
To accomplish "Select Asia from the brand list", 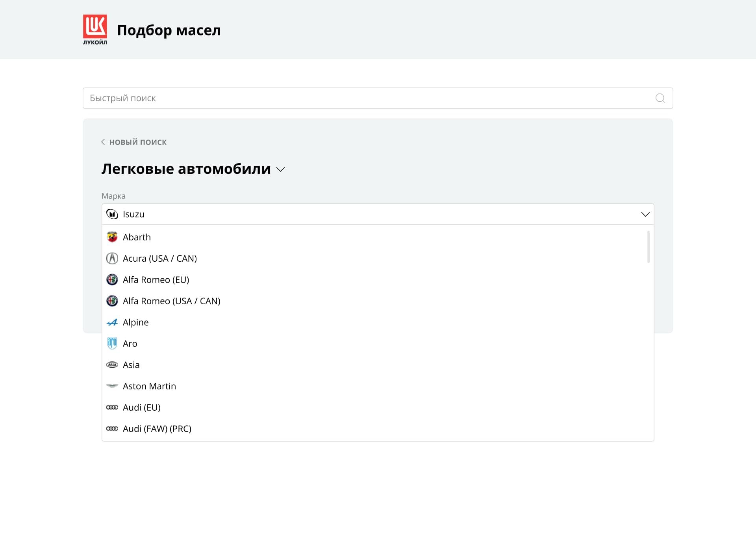I will (131, 365).
